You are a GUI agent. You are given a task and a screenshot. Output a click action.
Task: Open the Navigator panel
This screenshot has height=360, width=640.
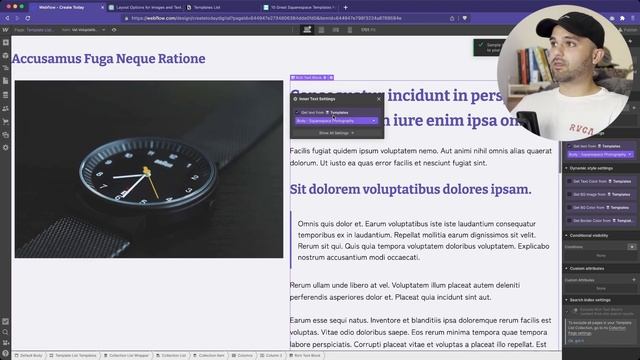click(5, 68)
